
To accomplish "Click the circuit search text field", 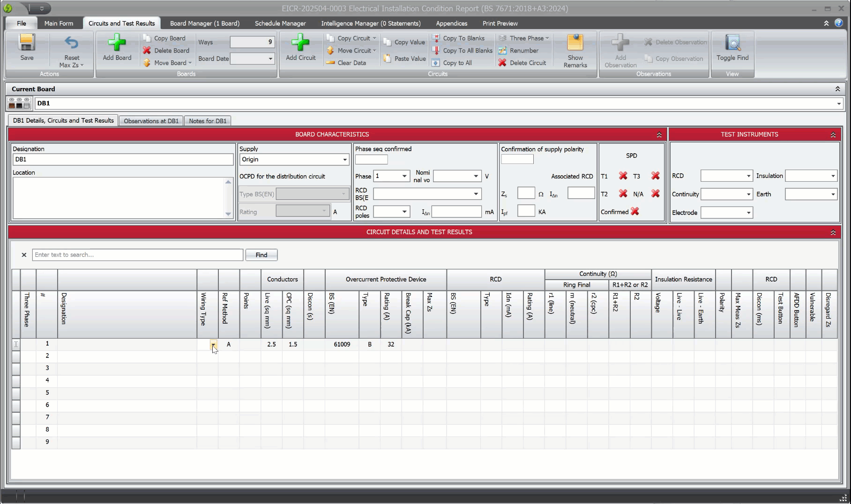I will click(137, 255).
